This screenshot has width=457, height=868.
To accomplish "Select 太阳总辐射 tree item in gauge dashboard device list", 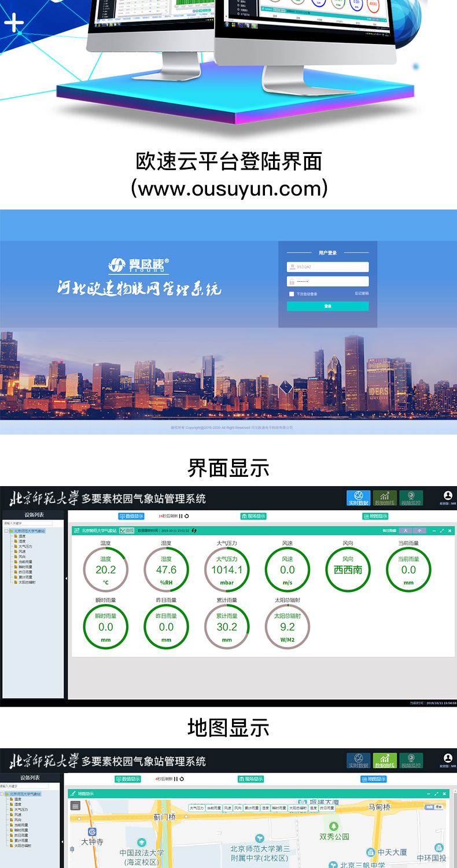I will [27, 582].
